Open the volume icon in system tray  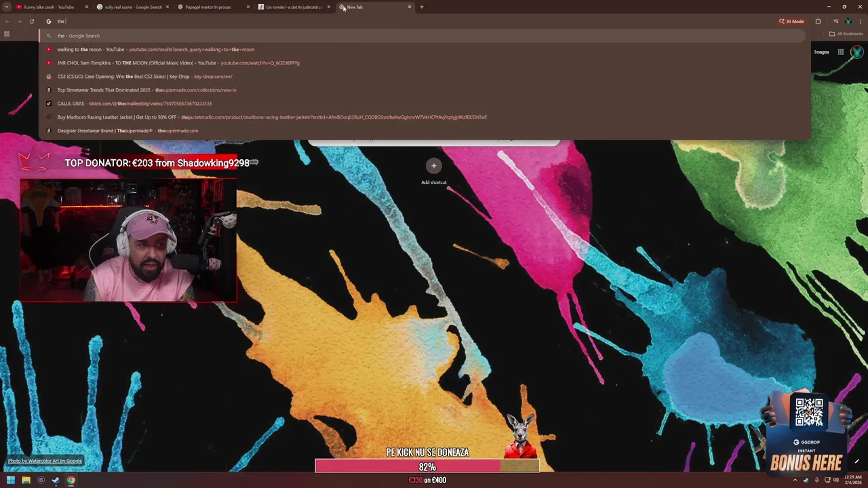[x=835, y=481]
